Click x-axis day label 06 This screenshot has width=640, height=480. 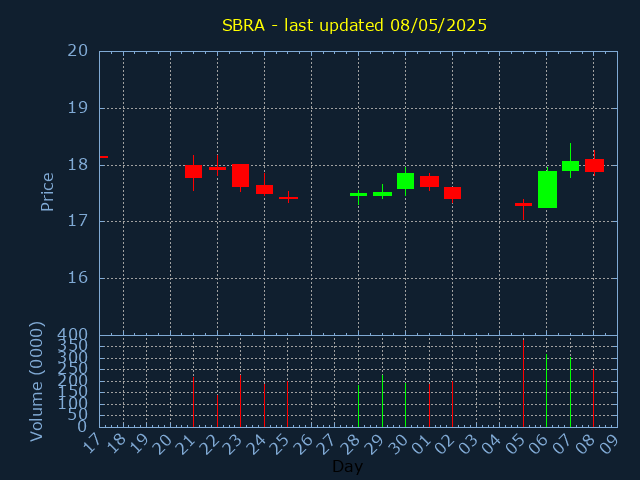(x=538, y=444)
